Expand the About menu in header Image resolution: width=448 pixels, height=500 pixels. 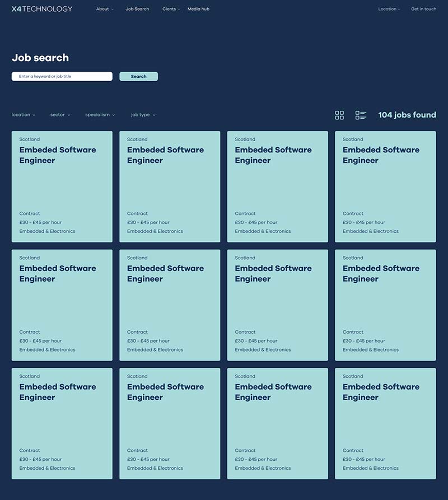pos(104,9)
